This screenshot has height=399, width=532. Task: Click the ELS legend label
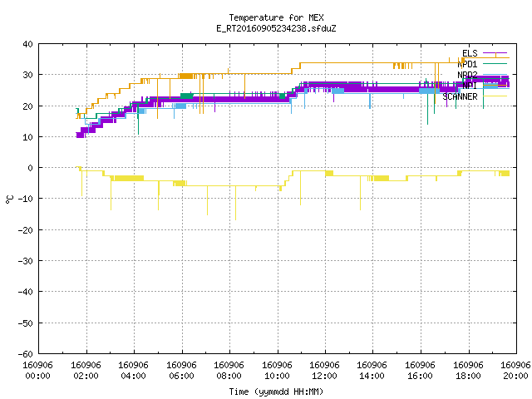click(x=470, y=53)
